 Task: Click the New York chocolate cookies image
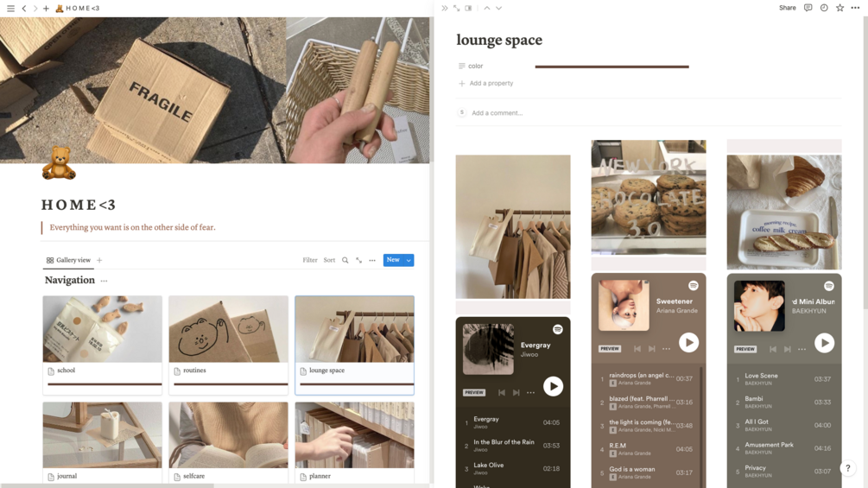tap(649, 198)
